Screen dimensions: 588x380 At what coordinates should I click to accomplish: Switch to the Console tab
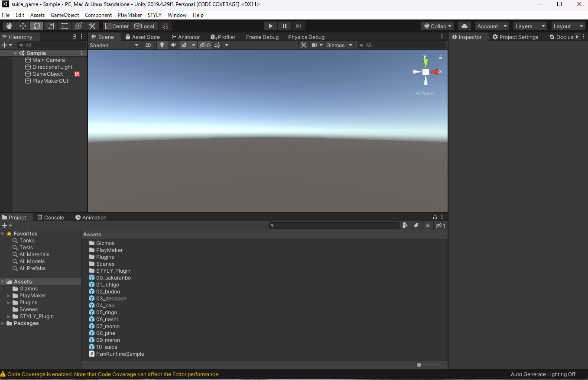click(x=50, y=217)
